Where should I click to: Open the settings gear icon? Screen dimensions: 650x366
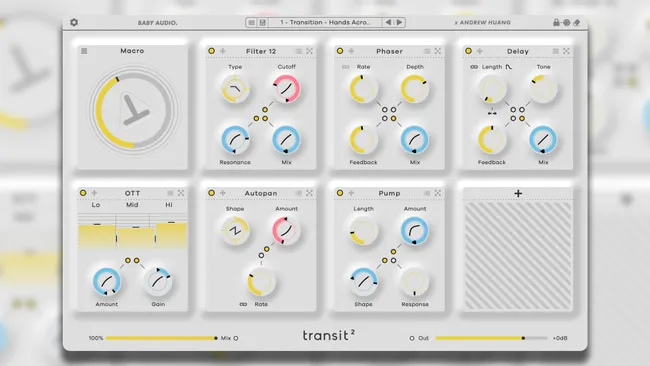pyautogui.click(x=74, y=22)
